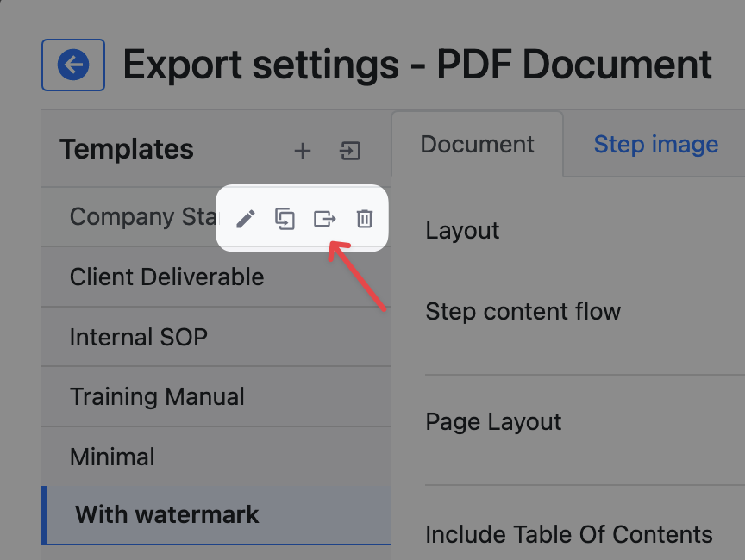Duplicate the template using copy icon
The height and width of the screenshot is (560, 745).
[x=285, y=219]
